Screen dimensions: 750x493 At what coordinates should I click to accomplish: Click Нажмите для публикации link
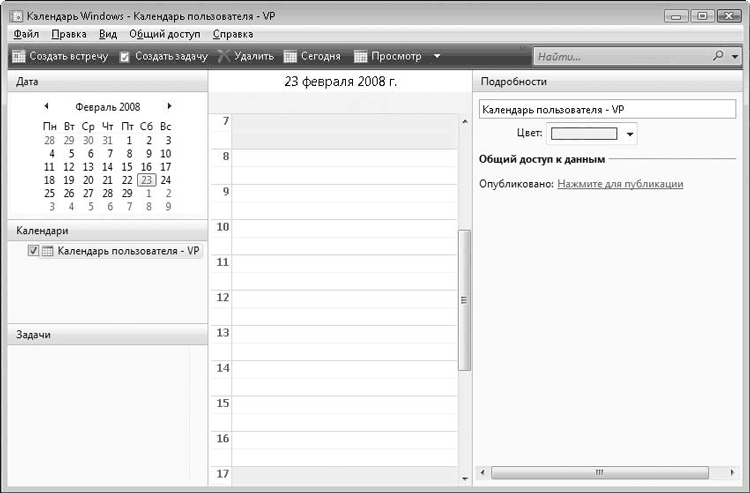620,184
